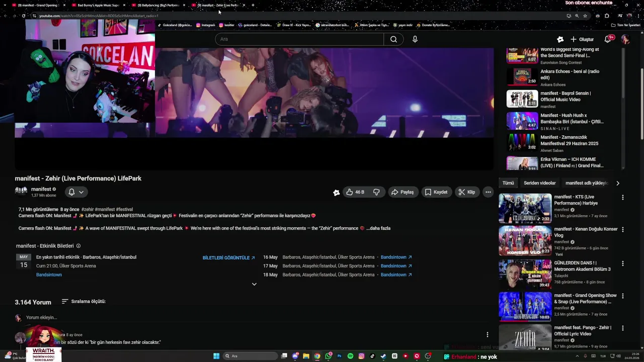Open Instagram bookmark in bookmarks bar
Screen dimensions: 644x362
205,25
